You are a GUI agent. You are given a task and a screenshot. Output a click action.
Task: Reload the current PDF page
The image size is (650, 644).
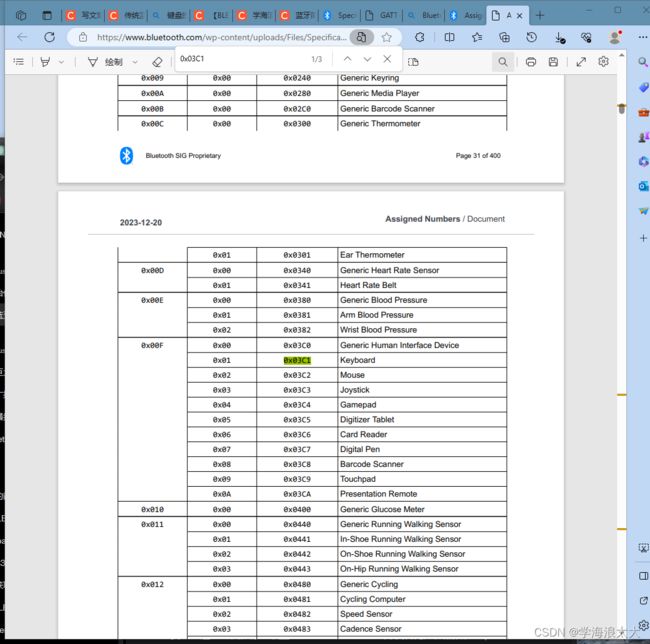[49, 37]
